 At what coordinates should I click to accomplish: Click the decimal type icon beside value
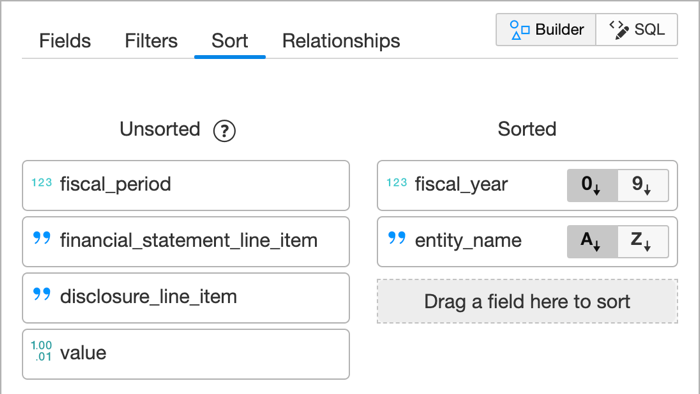[42, 351]
